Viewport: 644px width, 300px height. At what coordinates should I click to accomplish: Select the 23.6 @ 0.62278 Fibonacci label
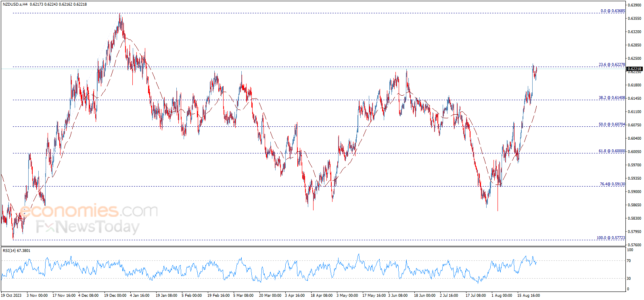[612, 65]
